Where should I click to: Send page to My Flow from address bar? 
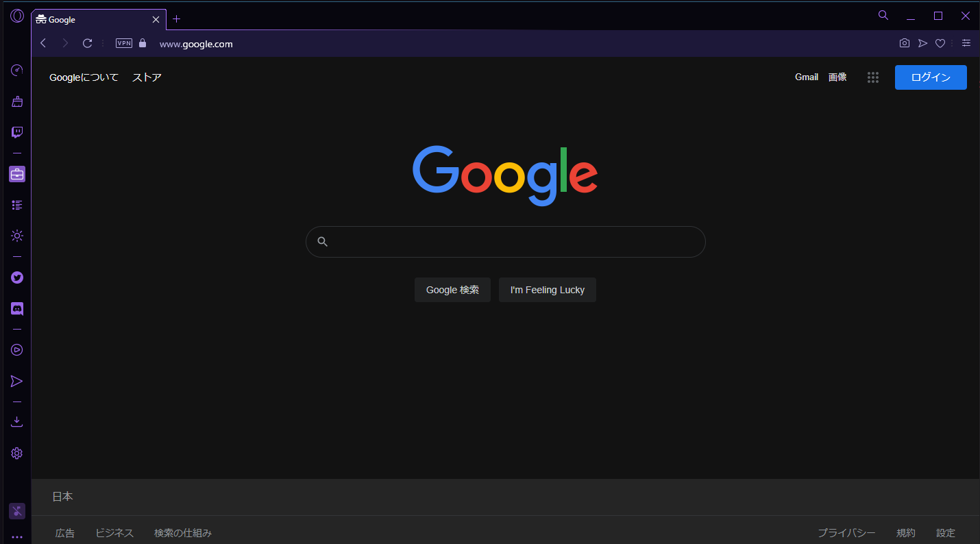[922, 43]
